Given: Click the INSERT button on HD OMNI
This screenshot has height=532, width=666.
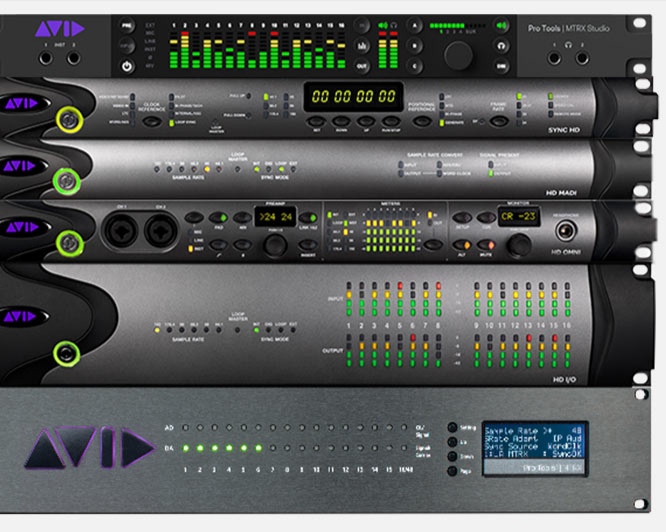Looking at the screenshot, I should tap(308, 245).
